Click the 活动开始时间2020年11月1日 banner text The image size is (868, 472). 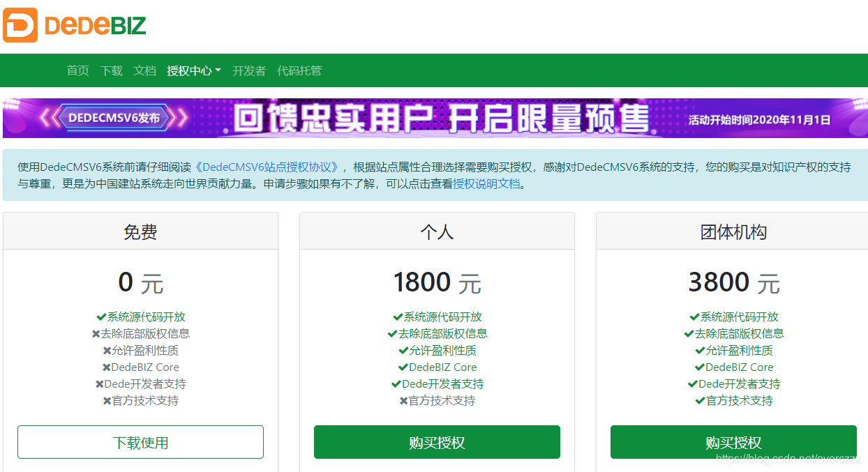(x=759, y=120)
